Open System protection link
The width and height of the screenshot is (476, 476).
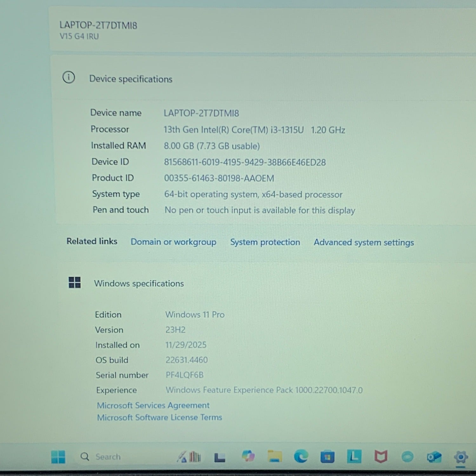pyautogui.click(x=265, y=242)
